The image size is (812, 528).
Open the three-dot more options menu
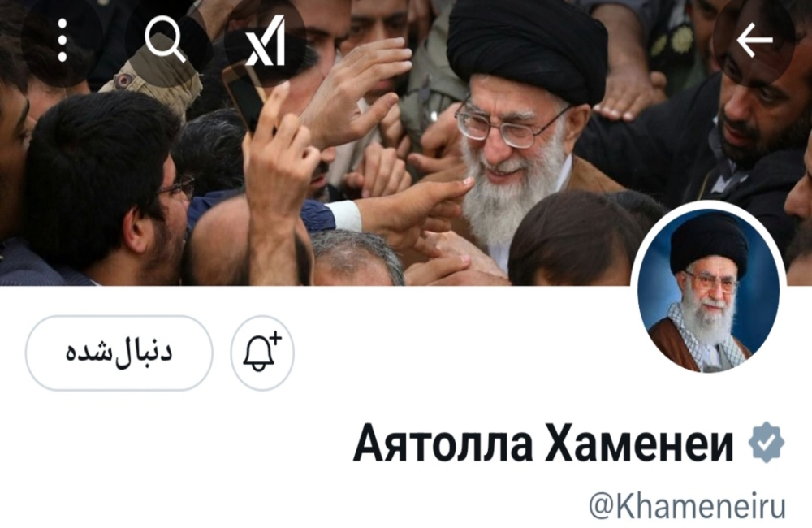pyautogui.click(x=63, y=41)
